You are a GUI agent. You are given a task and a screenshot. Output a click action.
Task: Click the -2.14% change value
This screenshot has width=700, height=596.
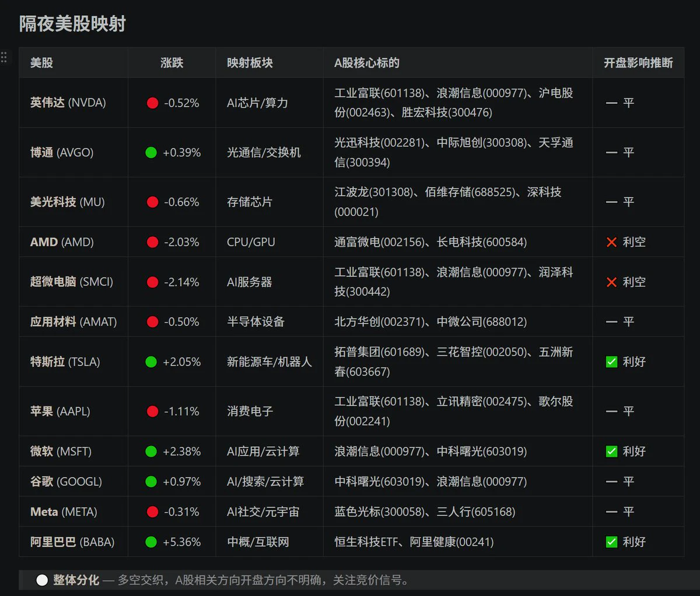click(x=182, y=282)
